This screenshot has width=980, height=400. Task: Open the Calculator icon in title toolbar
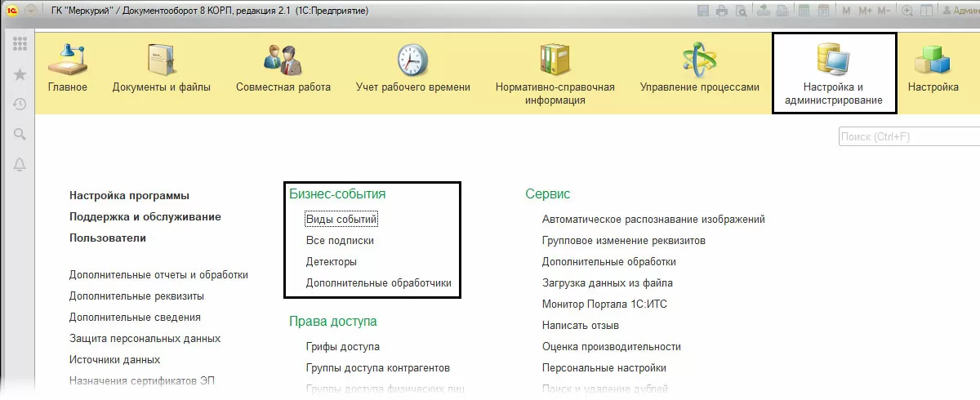coord(804,11)
